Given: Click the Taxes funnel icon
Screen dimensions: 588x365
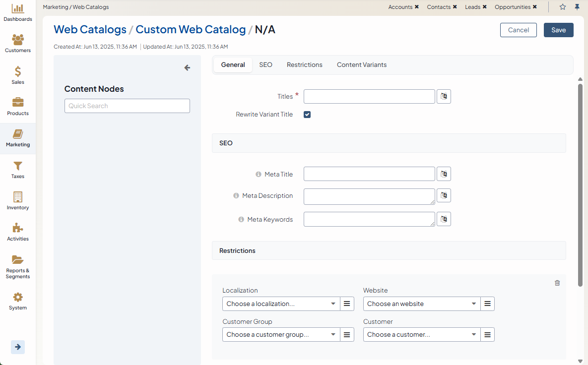Looking at the screenshot, I should tap(18, 166).
